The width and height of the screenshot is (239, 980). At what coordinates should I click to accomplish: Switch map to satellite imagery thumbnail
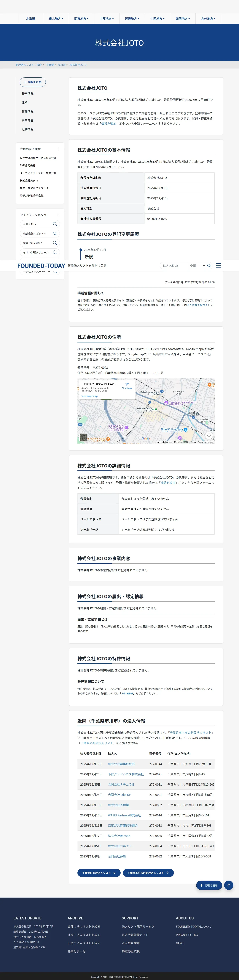[83, 438]
